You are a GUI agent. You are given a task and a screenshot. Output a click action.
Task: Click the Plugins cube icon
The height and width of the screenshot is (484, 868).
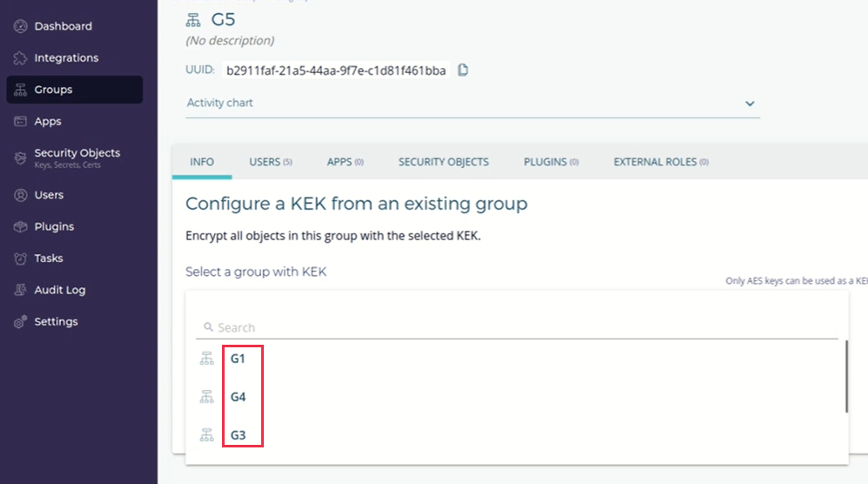tap(21, 227)
